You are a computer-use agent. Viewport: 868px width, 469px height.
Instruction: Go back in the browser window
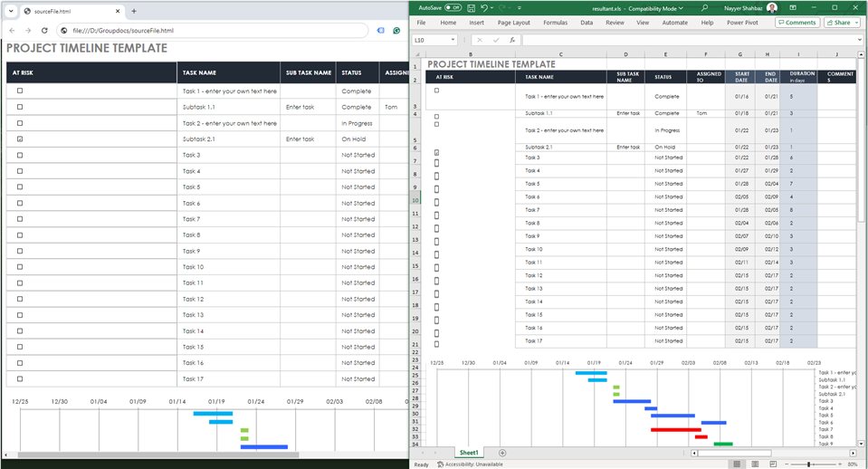[12, 31]
